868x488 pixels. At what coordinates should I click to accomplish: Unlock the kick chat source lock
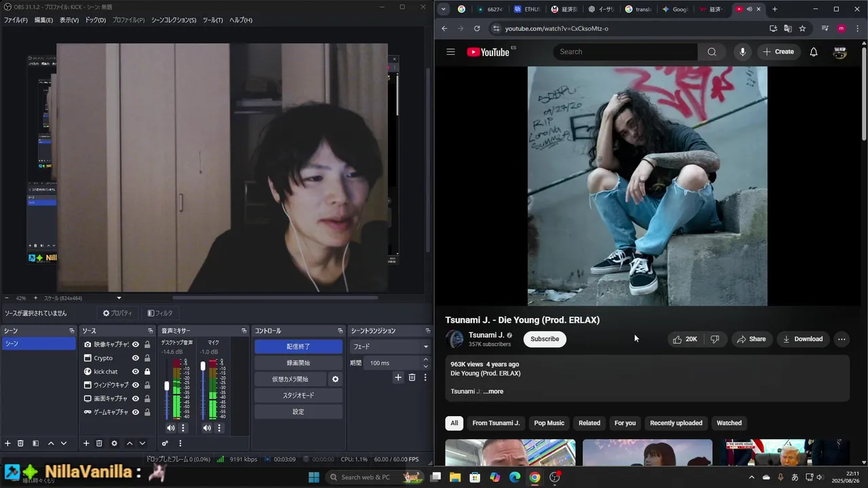(x=147, y=371)
